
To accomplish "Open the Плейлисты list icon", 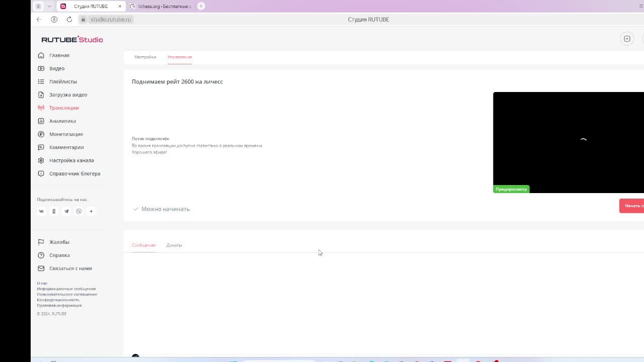I will tap(41, 81).
